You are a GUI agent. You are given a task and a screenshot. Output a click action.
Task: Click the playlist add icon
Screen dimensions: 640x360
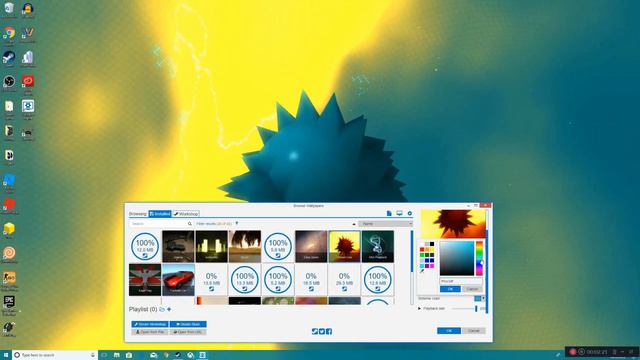(169, 309)
